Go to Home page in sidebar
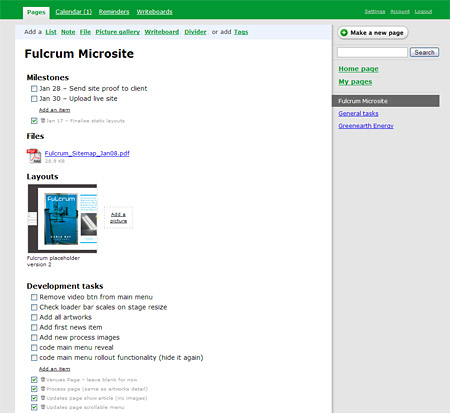The height and width of the screenshot is (413, 450). coord(358,69)
